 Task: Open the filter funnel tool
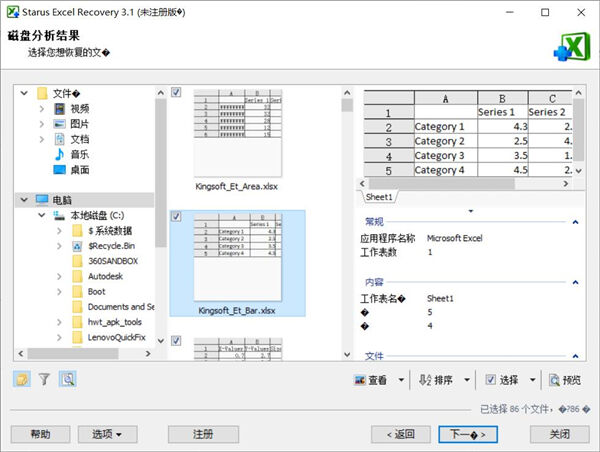(x=44, y=379)
